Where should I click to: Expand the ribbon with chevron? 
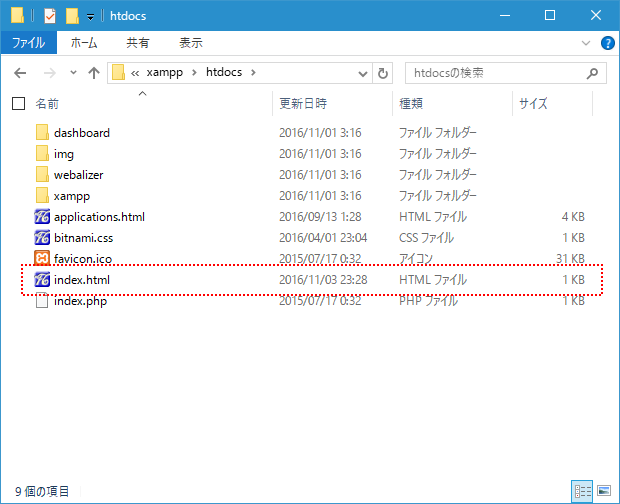[x=586, y=43]
